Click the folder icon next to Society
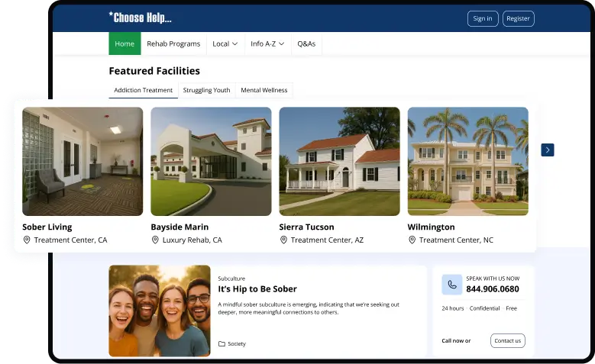 click(x=222, y=344)
